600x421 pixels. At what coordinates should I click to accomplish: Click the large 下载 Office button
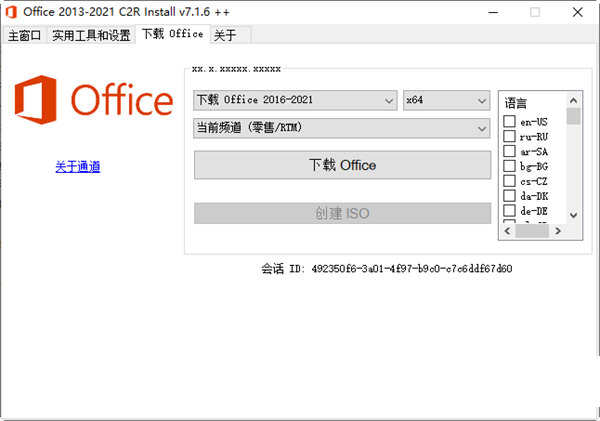[342, 165]
